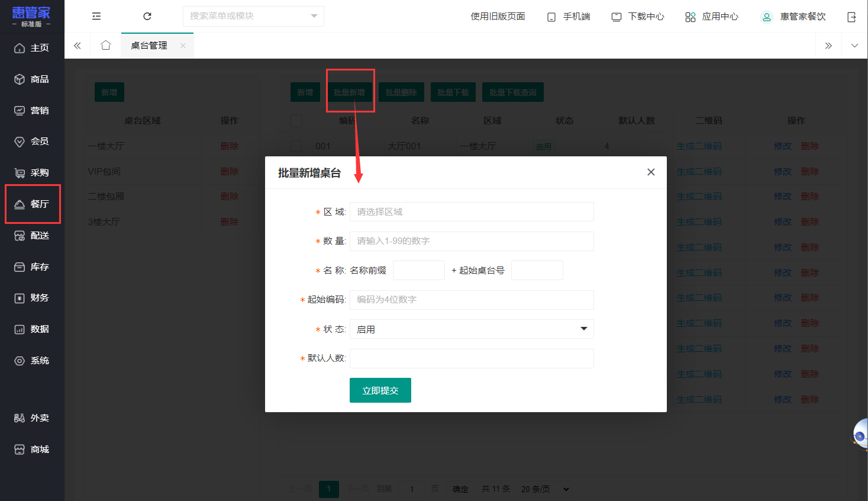This screenshot has height=501, width=868.
Task: Expand the tab options chevron at top right
Action: coord(854,46)
